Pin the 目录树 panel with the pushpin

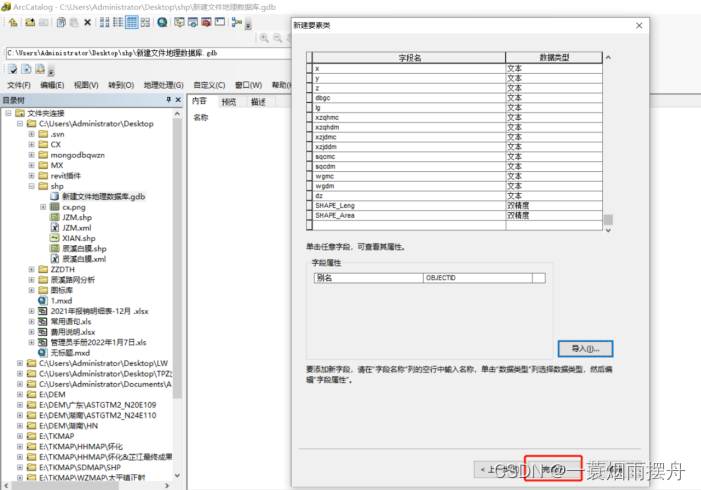[x=169, y=100]
